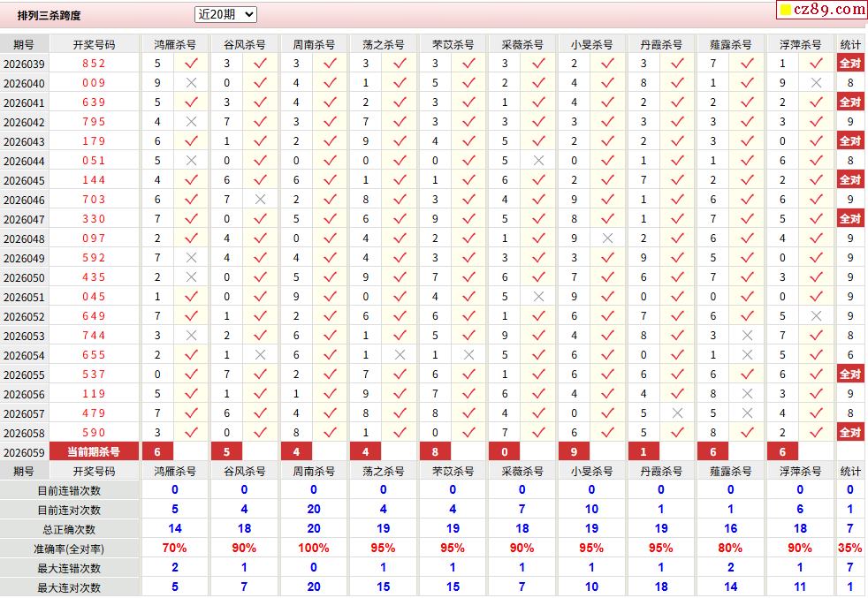Click the X mark for 小旻杀号 in row 2026048
This screenshot has width=868, height=598.
pos(607,238)
